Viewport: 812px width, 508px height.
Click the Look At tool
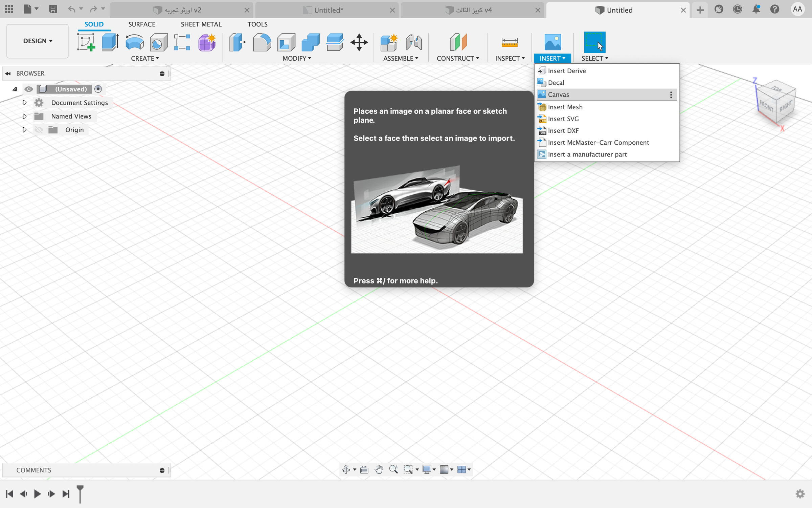364,469
